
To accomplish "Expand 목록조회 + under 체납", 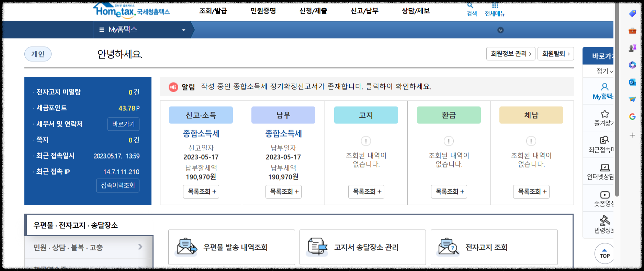I will [531, 192].
